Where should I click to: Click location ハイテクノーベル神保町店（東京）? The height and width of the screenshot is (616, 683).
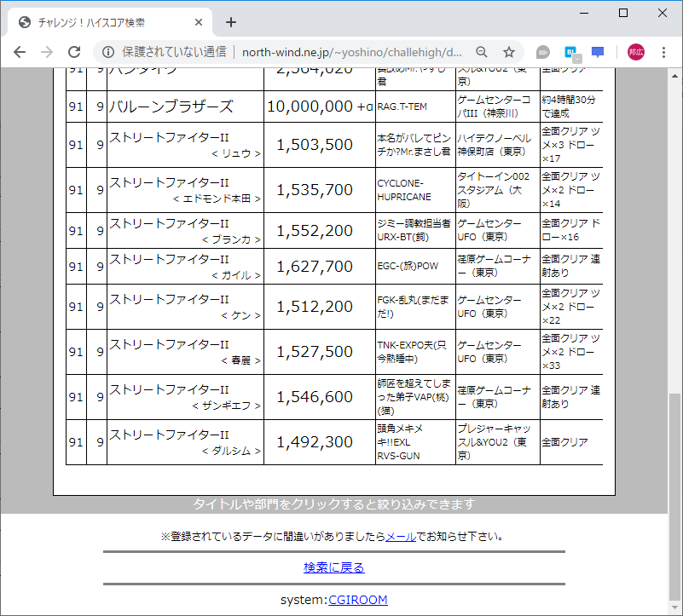(x=495, y=145)
